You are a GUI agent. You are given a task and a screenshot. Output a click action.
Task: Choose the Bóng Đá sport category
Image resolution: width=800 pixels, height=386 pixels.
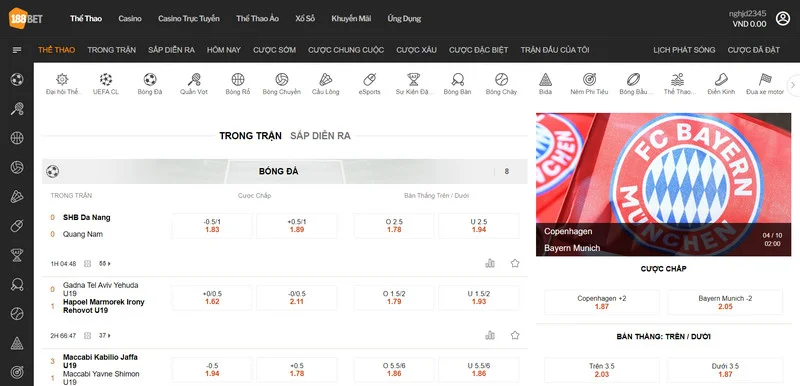[149, 84]
